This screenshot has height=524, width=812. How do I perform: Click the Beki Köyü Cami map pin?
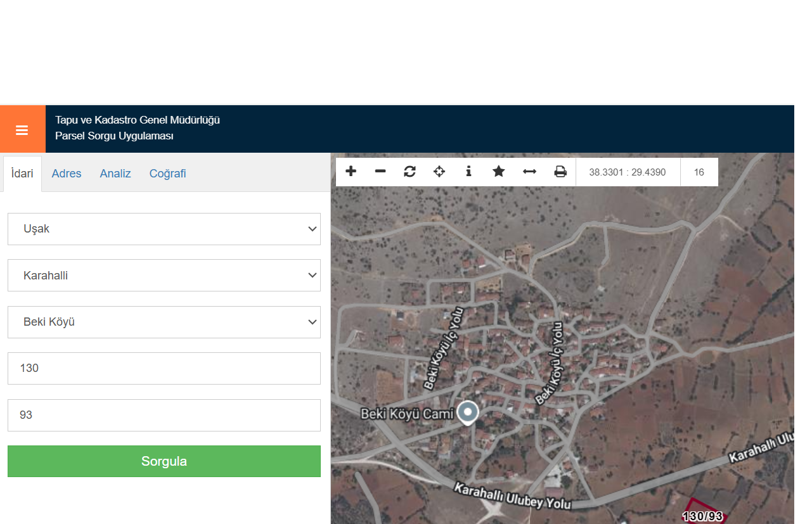click(468, 413)
